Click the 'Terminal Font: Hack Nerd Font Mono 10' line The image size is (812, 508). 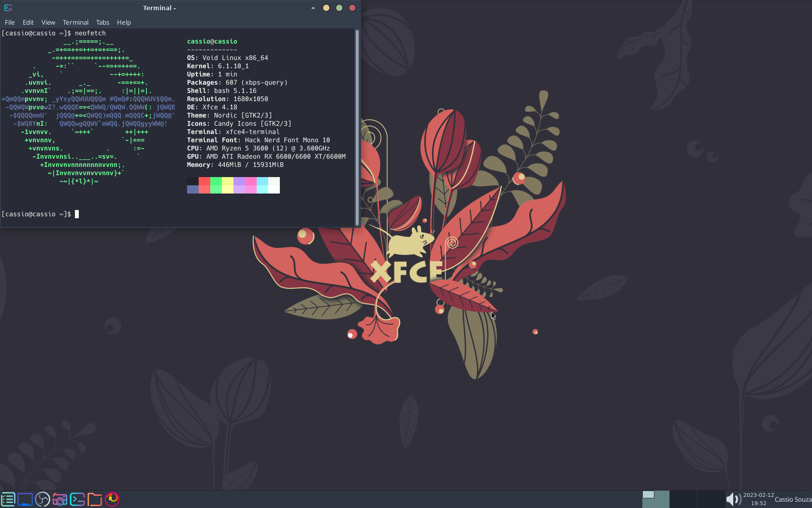tap(259, 140)
